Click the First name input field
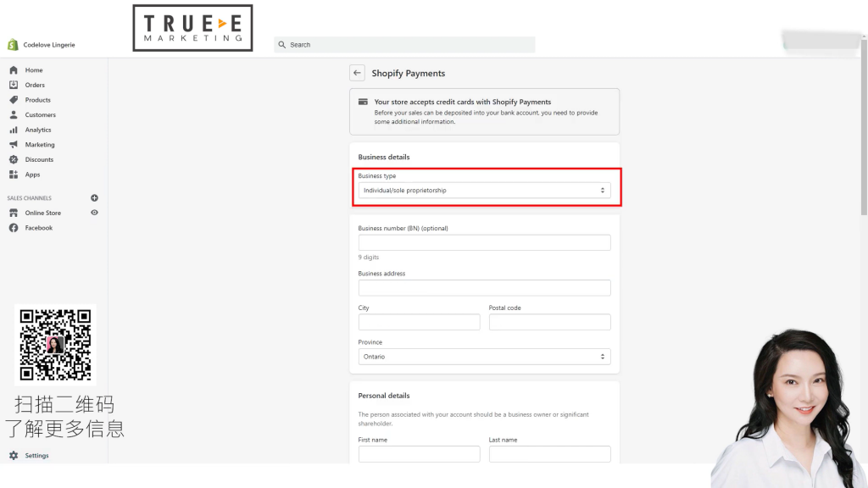 pos(419,454)
